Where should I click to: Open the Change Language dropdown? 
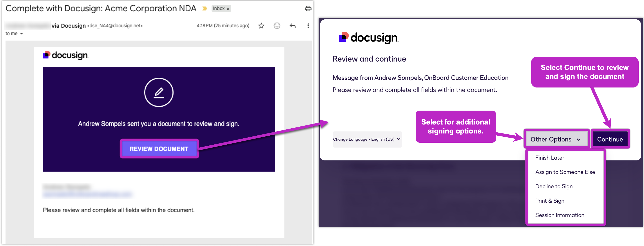(367, 139)
